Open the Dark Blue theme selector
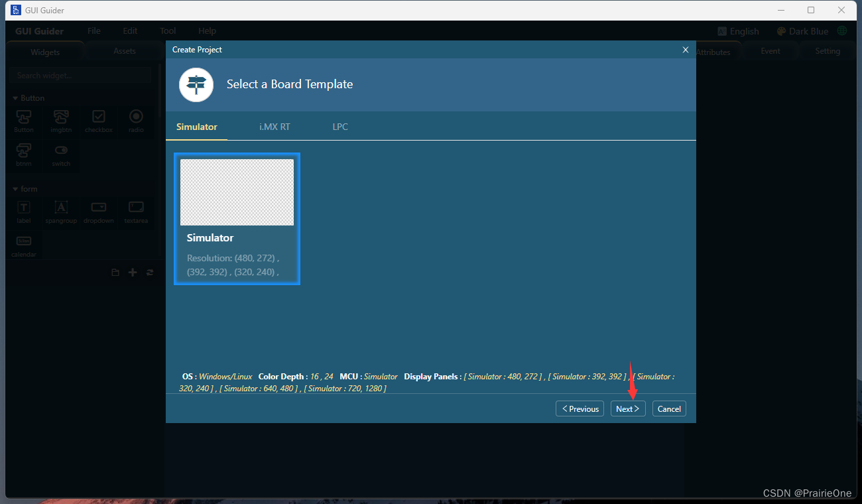Screen dimensions: 862x504 [x=802, y=31]
